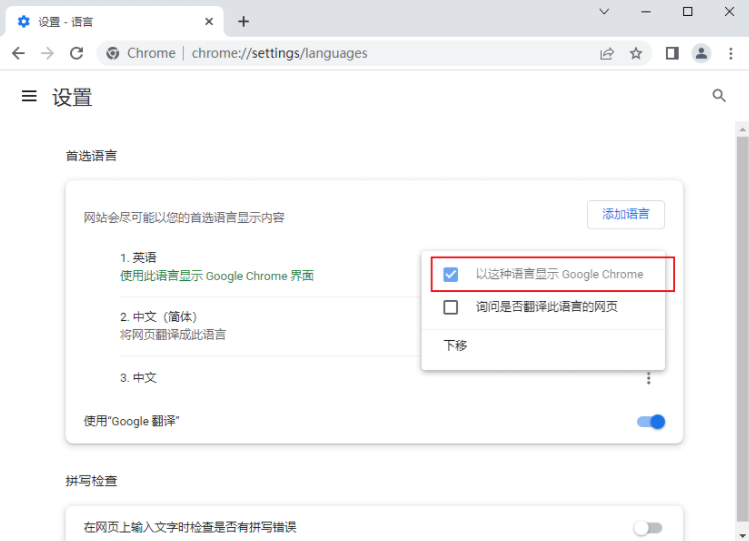The height and width of the screenshot is (541, 749).
Task: Bookmark this page with the star icon
Action: [636, 53]
